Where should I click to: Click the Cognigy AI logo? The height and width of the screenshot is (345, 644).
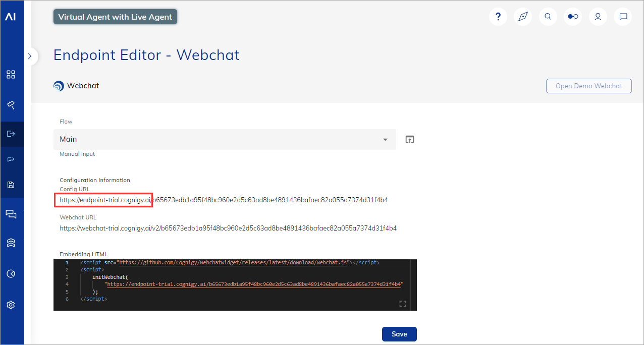tap(11, 17)
